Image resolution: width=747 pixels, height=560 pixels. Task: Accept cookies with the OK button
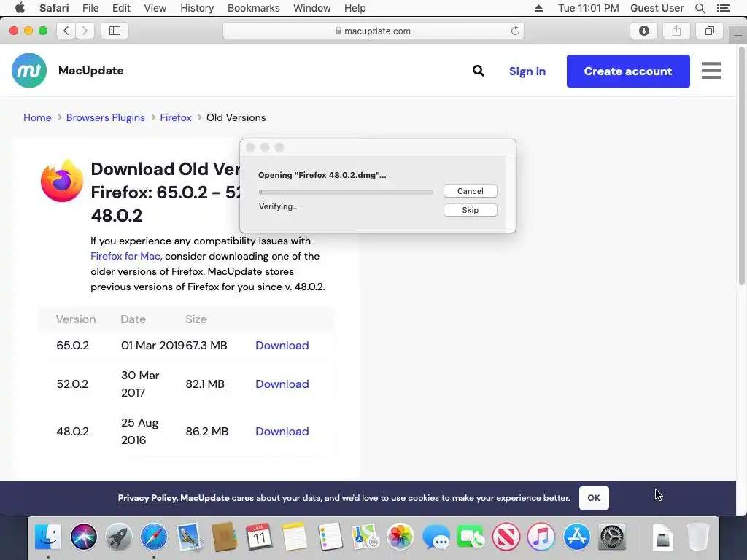point(594,497)
